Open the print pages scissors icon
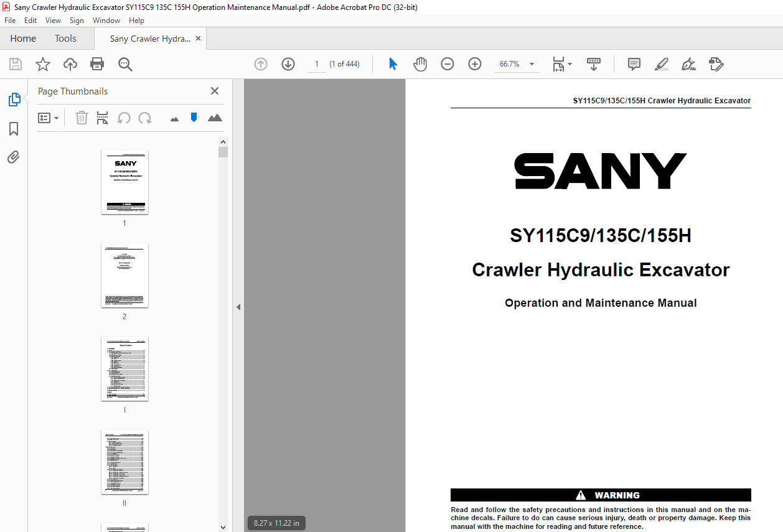 (103, 118)
